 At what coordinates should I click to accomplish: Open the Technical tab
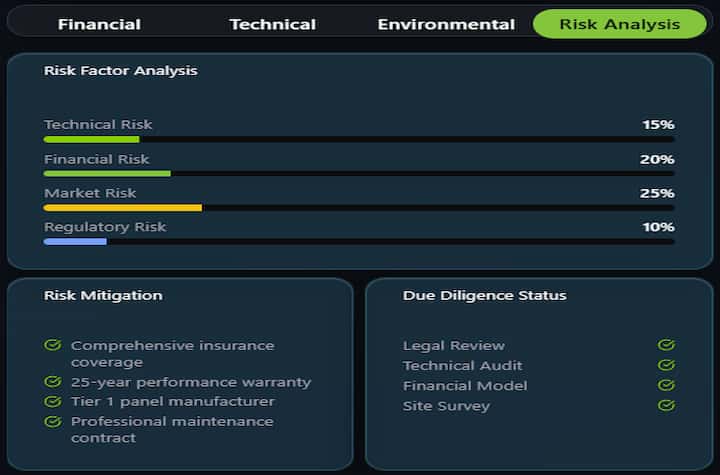tap(272, 24)
